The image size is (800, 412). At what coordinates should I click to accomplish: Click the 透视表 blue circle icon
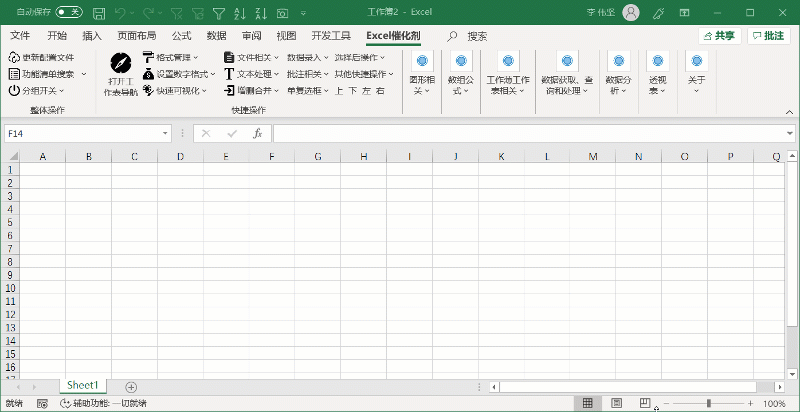pos(658,61)
